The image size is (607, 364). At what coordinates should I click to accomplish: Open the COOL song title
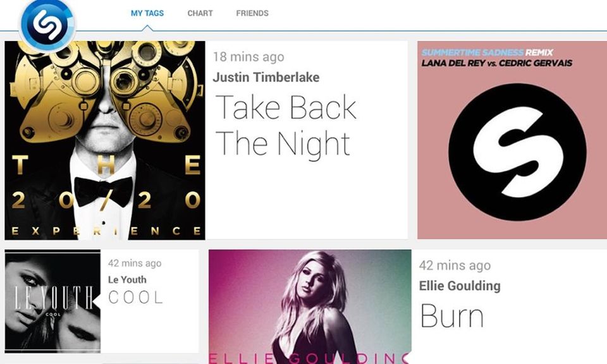[x=135, y=298]
